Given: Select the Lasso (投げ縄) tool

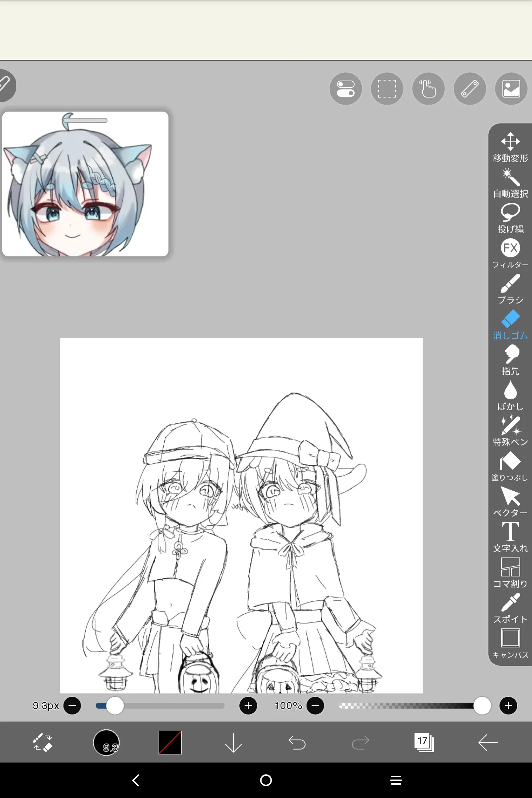Looking at the screenshot, I should [510, 218].
